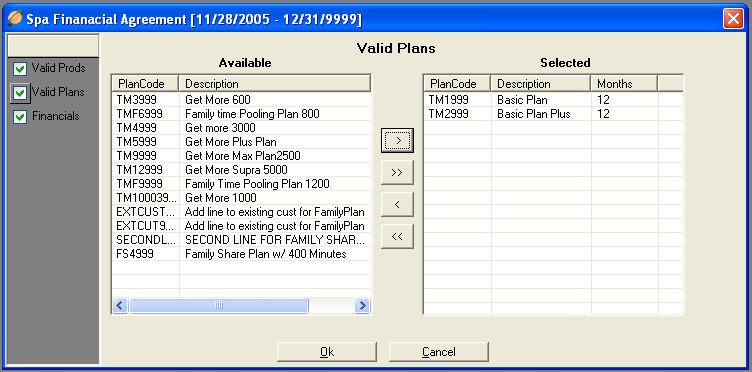Click the horizontal scrollbar thumb in Available list
Screen dimensions: 752x372
(219, 305)
